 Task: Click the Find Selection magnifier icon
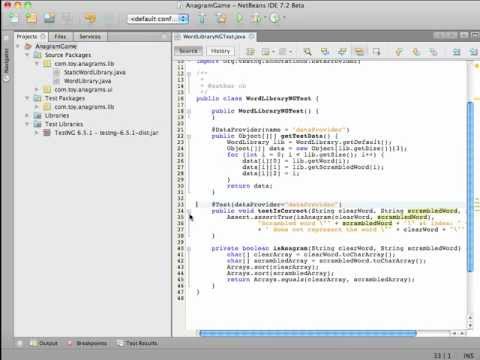point(307,52)
